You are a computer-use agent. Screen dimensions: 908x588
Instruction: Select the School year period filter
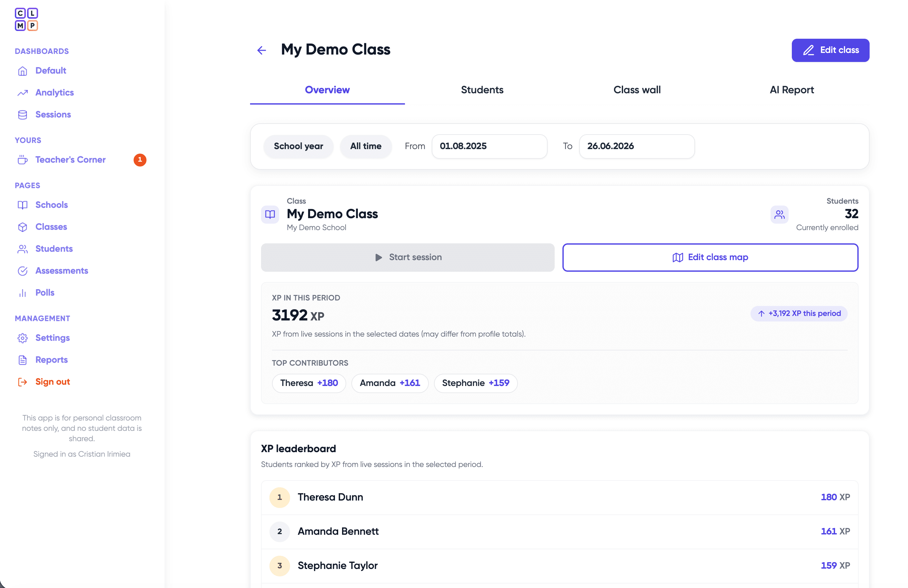(298, 146)
